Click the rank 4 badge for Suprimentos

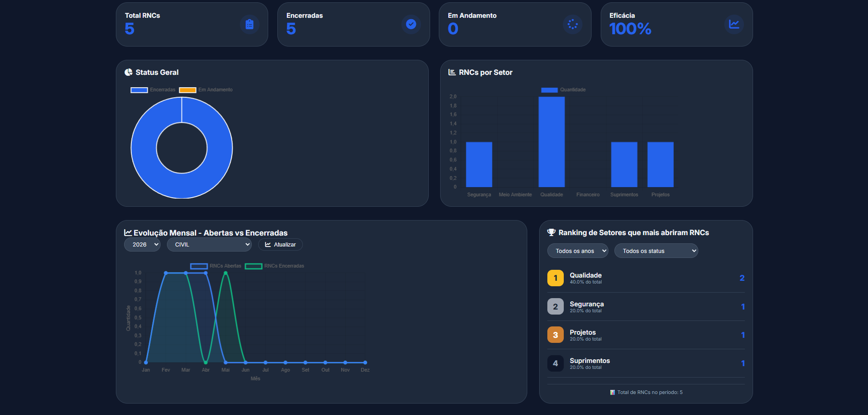[x=556, y=363]
